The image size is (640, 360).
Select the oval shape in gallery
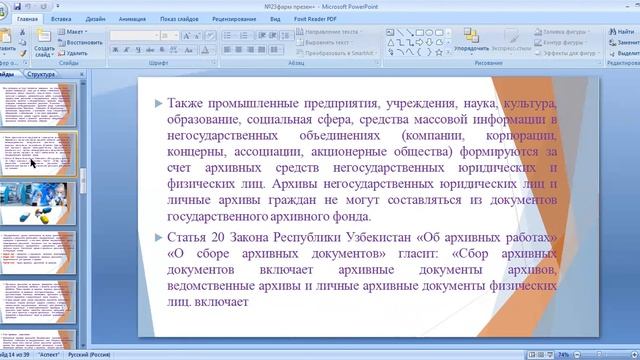click(429, 33)
